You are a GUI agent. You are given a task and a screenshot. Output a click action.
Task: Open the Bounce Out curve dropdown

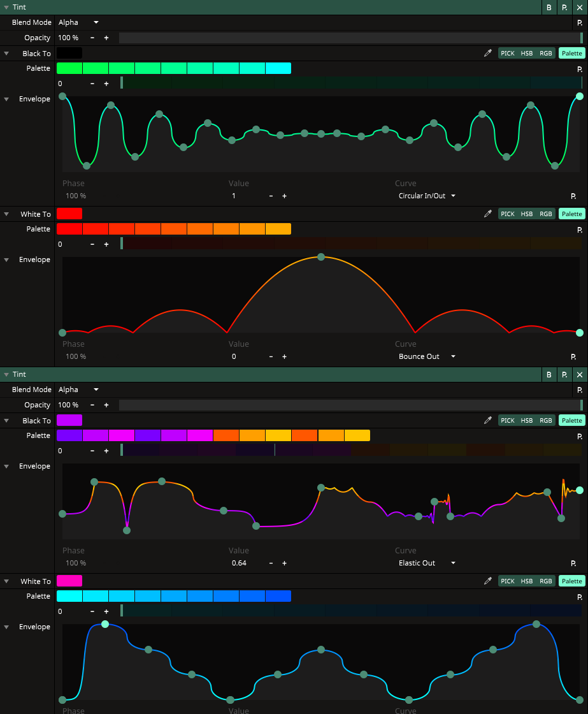[427, 357]
